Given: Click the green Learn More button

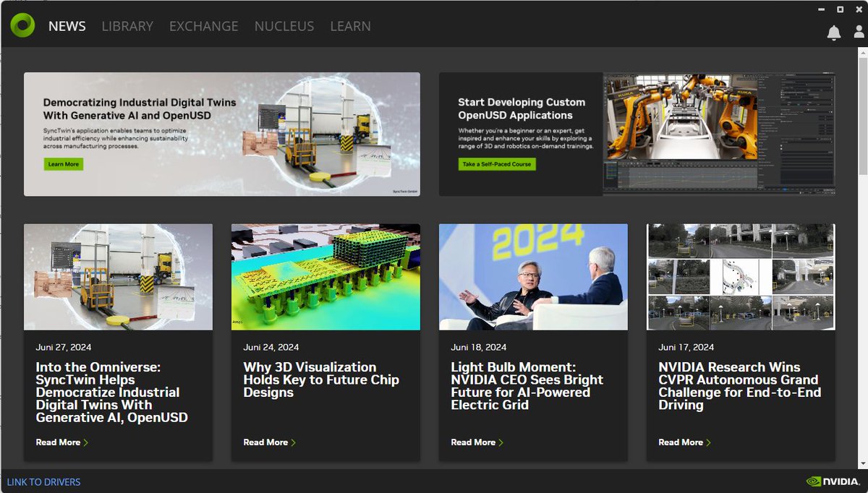Looking at the screenshot, I should point(64,164).
